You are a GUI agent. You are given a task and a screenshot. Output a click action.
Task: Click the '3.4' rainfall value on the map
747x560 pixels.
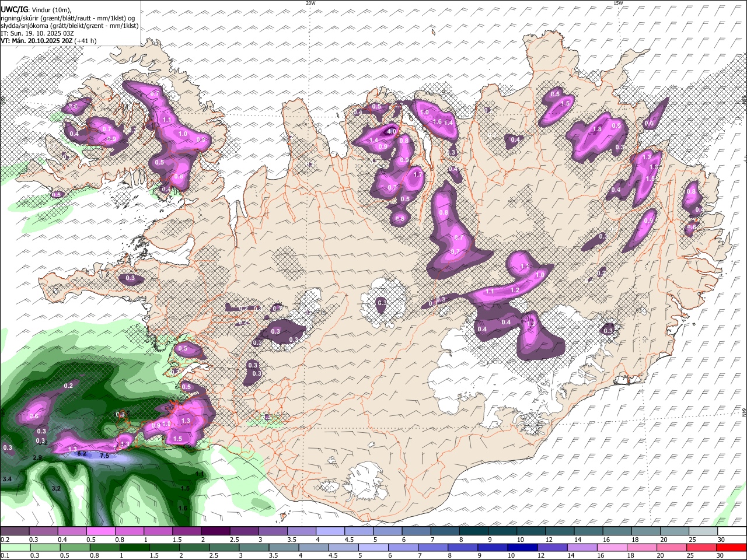point(7,479)
